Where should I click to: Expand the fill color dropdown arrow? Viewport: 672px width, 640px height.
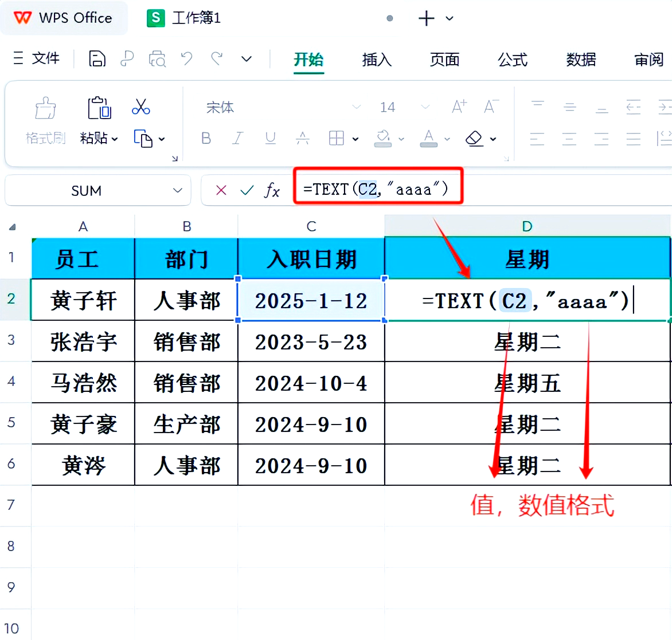[x=401, y=139]
